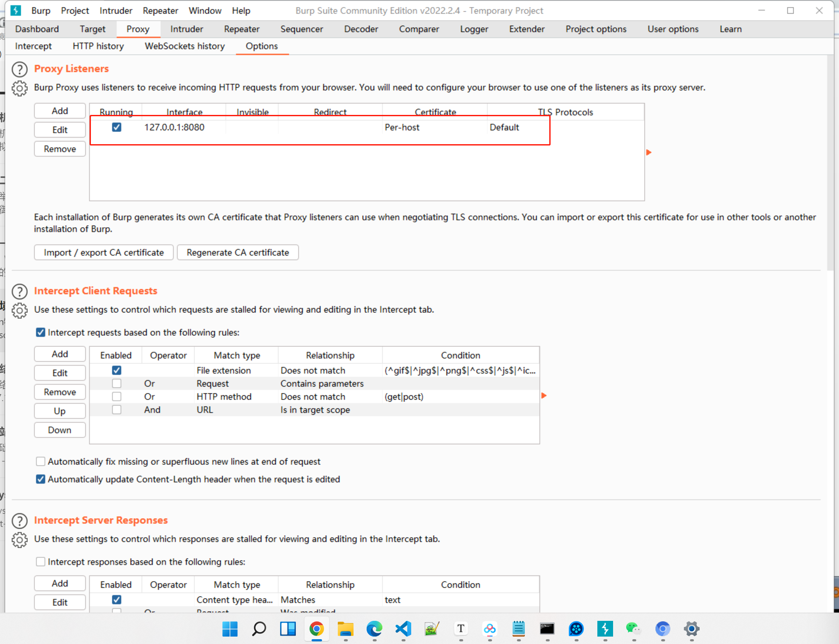Expand the orange arrow beside the Proxy Listeners table
This screenshot has height=644, width=839.
(x=648, y=152)
